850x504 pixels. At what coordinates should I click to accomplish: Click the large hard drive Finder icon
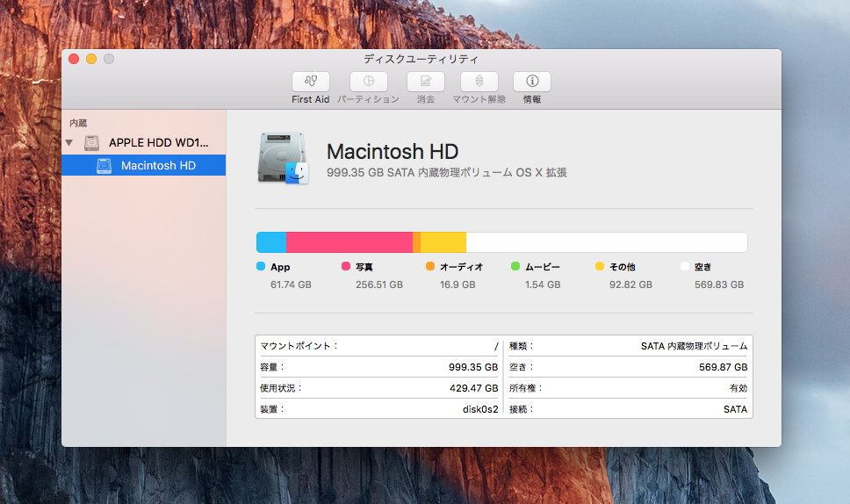click(x=283, y=158)
